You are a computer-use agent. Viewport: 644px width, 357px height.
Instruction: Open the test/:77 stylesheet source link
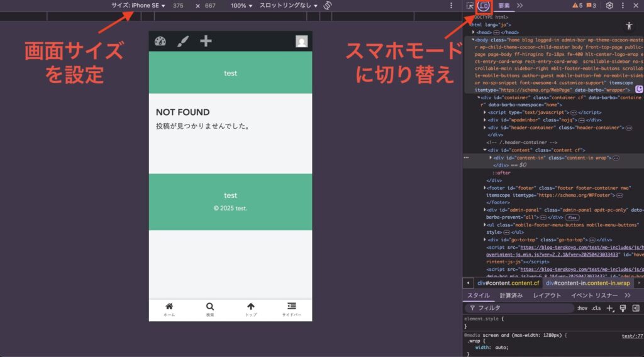(x=632, y=336)
